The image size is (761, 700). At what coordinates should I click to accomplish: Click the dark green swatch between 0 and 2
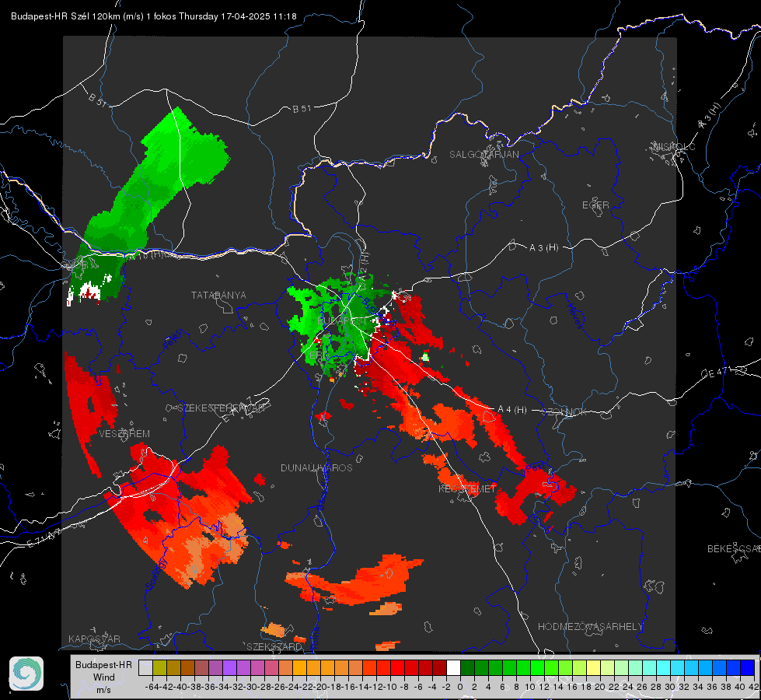467,667
